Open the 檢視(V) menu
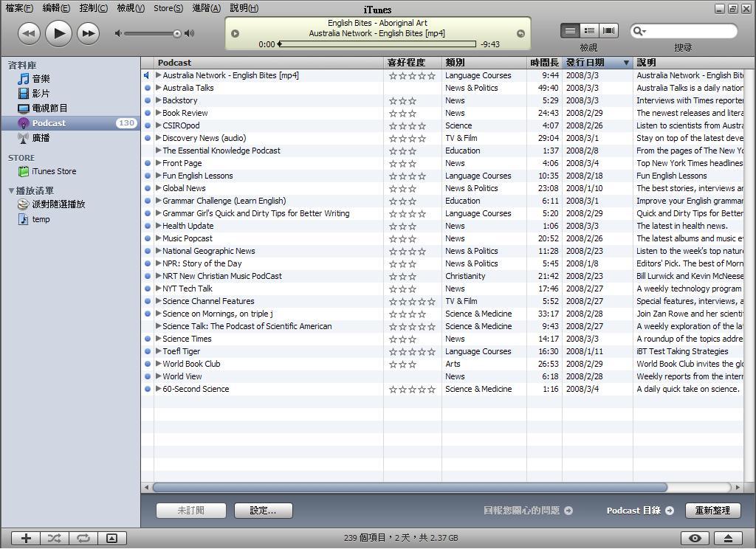The height and width of the screenshot is (549, 756). (131, 7)
